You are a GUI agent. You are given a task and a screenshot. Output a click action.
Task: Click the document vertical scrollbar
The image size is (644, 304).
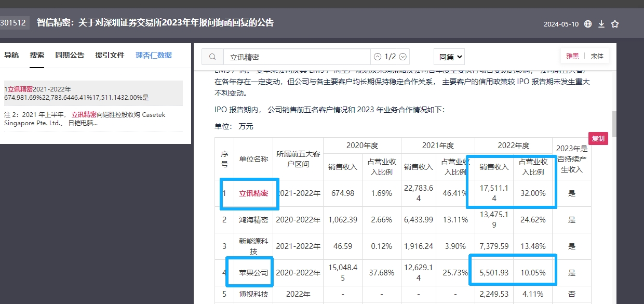click(x=614, y=123)
